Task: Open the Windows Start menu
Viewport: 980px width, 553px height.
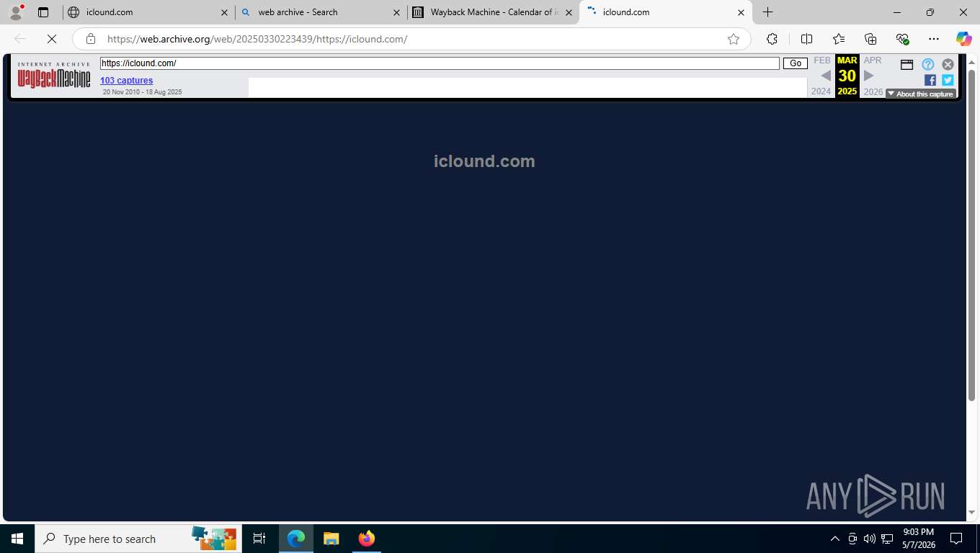Action: click(x=17, y=539)
